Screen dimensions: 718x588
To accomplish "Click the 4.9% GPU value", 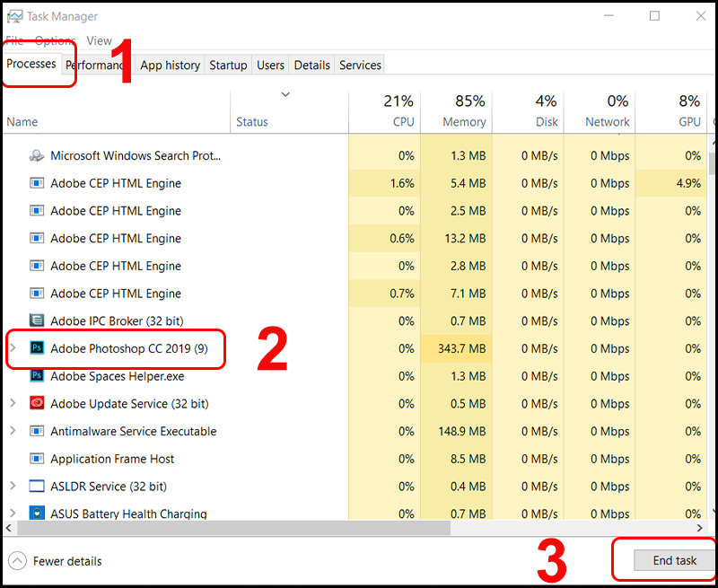I will tap(688, 184).
